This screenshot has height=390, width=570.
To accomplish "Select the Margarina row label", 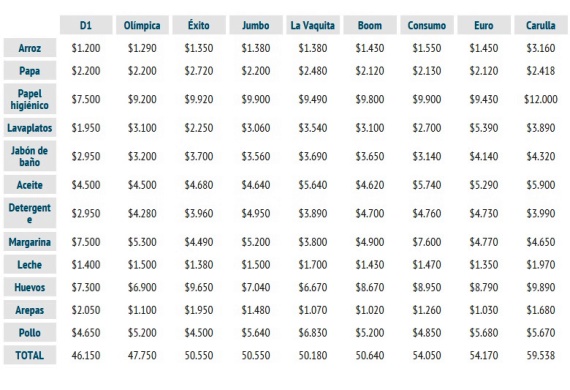I will 30,242.
